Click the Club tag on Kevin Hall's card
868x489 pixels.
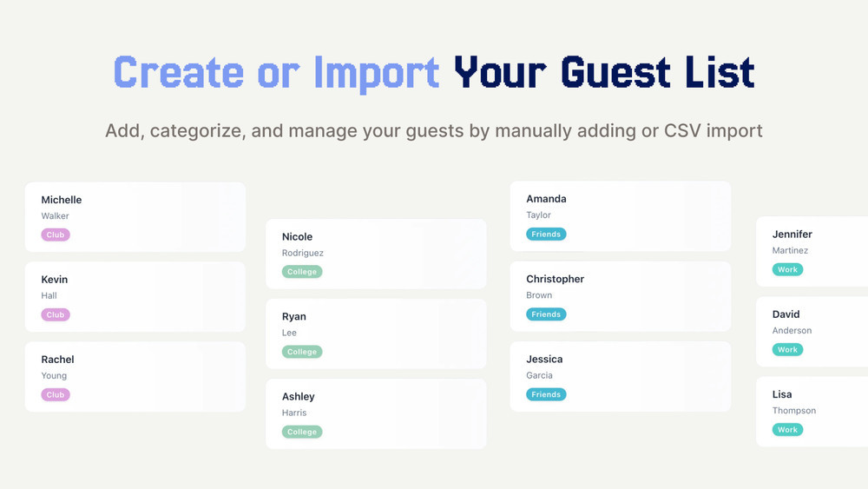click(x=56, y=314)
